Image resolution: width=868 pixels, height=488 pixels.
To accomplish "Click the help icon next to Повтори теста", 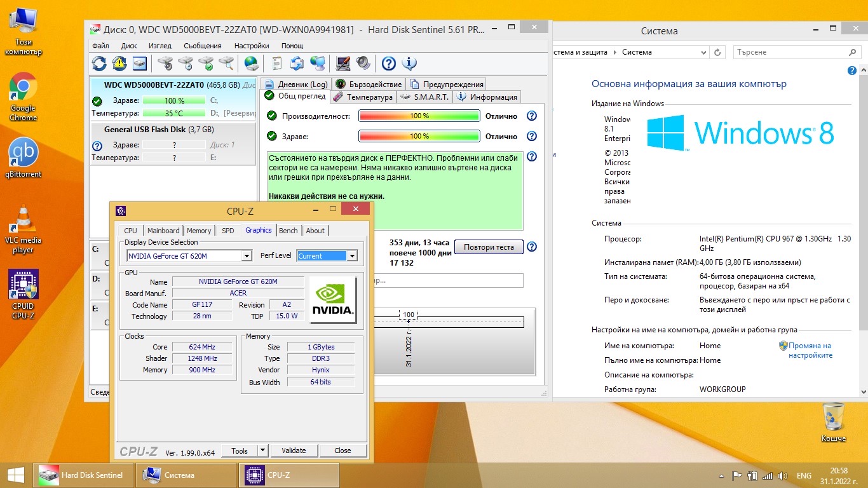I will click(x=532, y=247).
